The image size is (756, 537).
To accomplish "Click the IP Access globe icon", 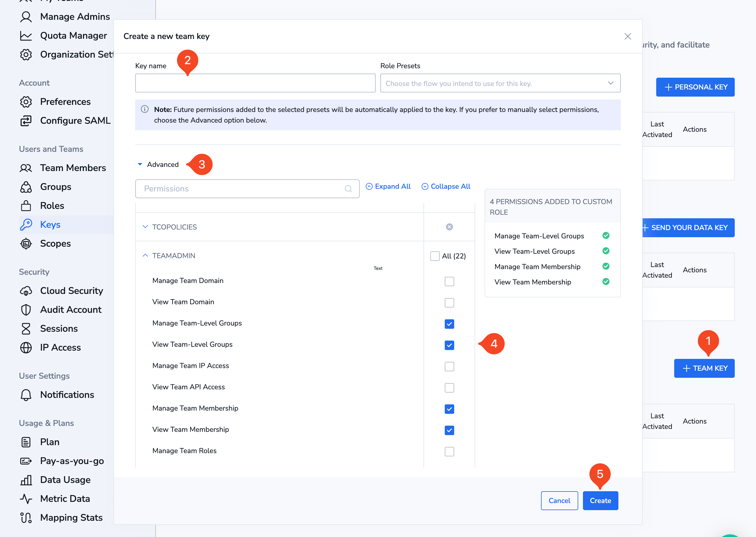I will [x=26, y=347].
